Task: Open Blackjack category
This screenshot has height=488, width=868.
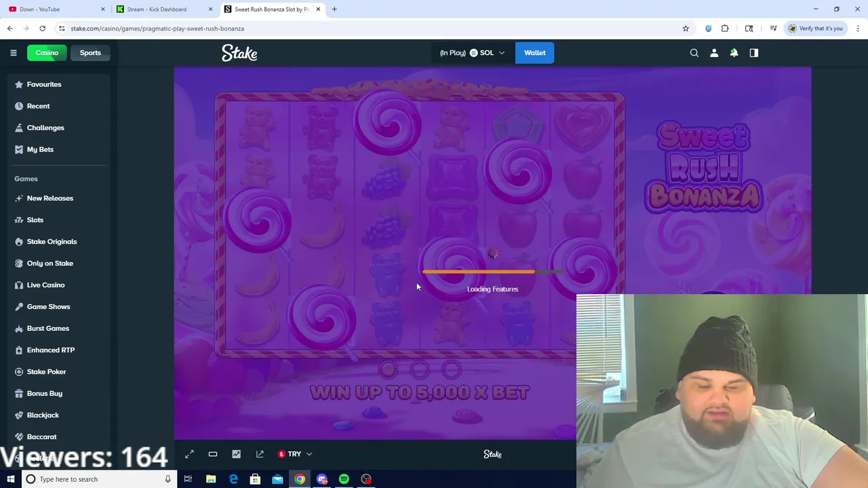Action: [x=43, y=415]
